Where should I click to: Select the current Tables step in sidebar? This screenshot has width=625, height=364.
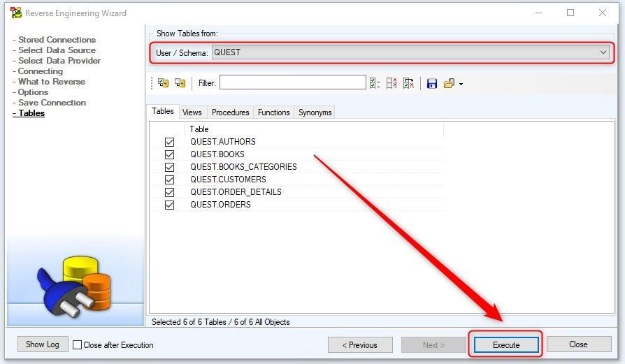pos(29,113)
